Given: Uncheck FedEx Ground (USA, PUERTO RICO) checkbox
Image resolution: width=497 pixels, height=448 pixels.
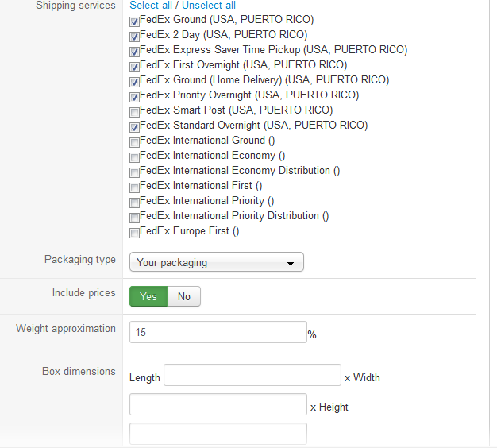Looking at the screenshot, I should [x=134, y=21].
